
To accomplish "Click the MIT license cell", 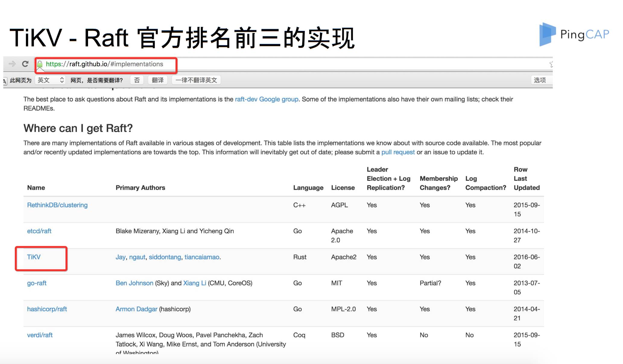I will (x=337, y=283).
